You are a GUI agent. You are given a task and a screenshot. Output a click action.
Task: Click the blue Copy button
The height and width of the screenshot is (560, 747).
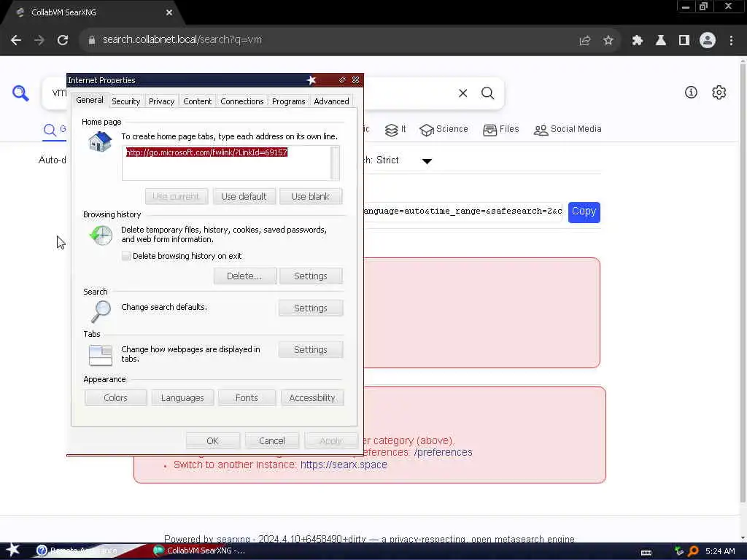tap(584, 212)
